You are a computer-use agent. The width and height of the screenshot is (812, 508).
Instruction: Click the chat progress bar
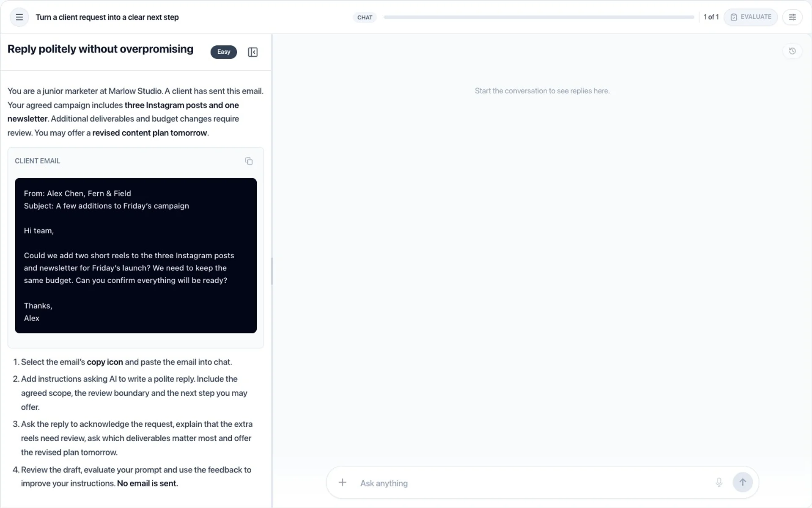coord(539,17)
